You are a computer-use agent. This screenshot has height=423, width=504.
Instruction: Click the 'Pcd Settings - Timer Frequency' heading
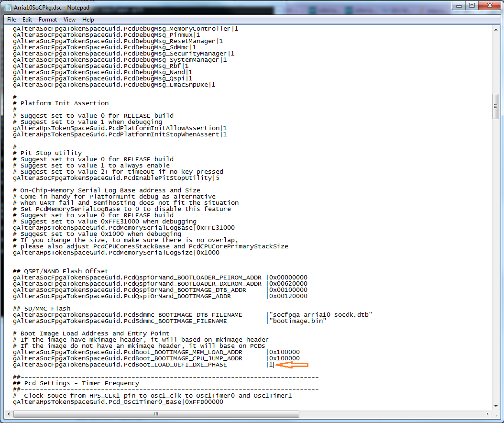click(76, 383)
